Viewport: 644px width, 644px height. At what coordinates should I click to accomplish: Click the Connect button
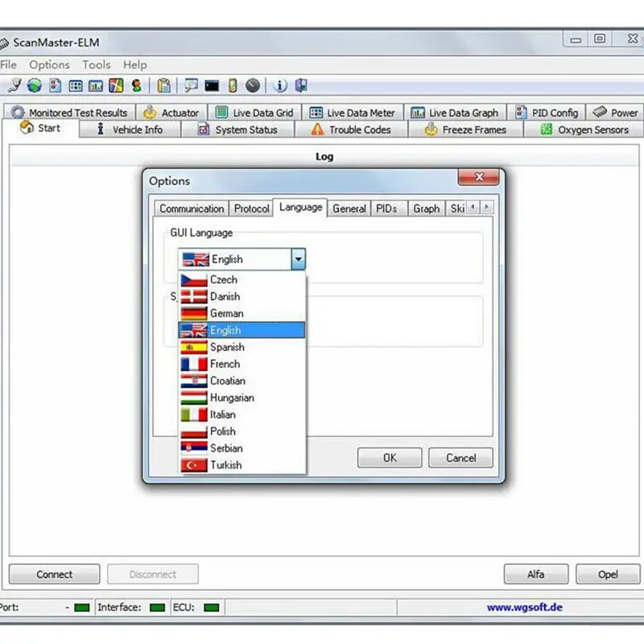click(x=54, y=574)
